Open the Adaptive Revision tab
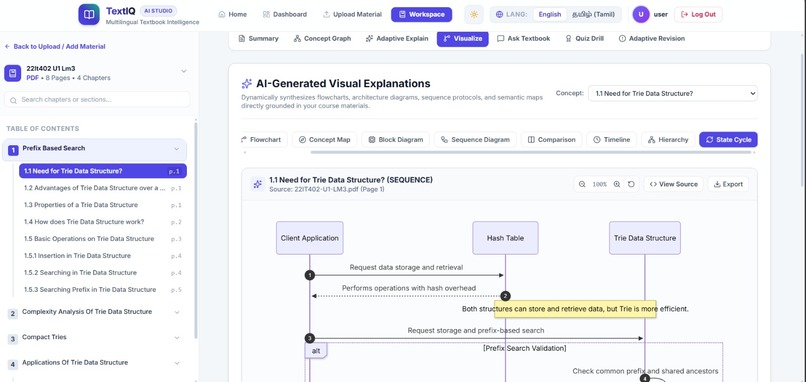Image resolution: width=806 pixels, height=382 pixels. point(651,39)
